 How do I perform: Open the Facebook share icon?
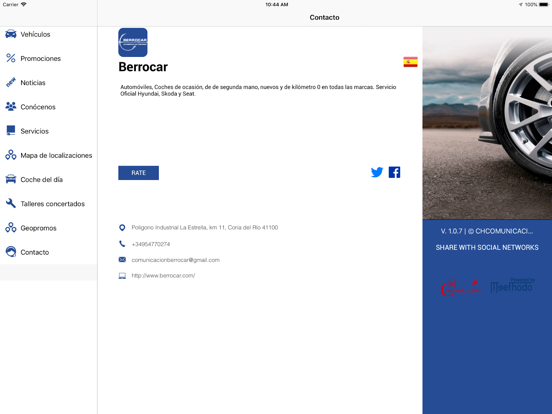(x=394, y=172)
